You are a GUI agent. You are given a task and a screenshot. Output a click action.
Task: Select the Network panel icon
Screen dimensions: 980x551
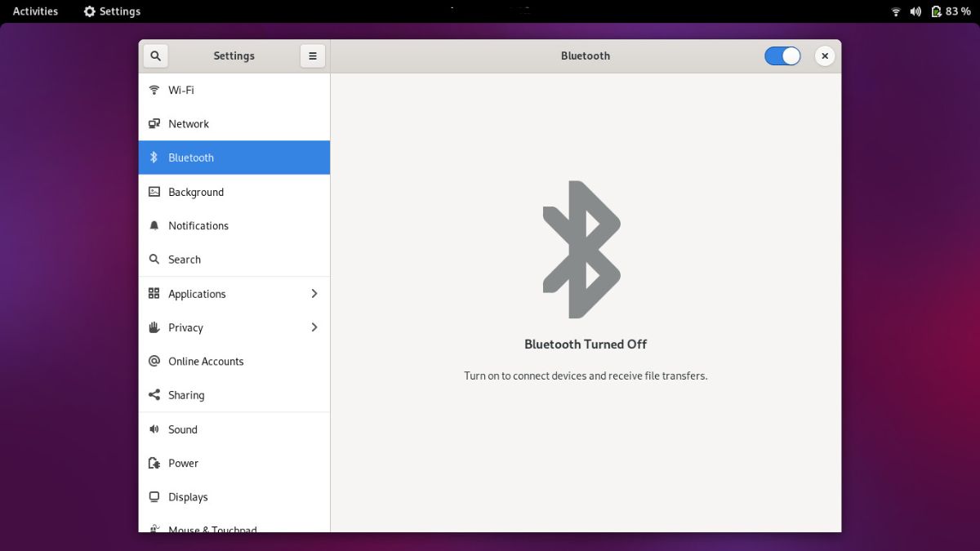(x=154, y=123)
